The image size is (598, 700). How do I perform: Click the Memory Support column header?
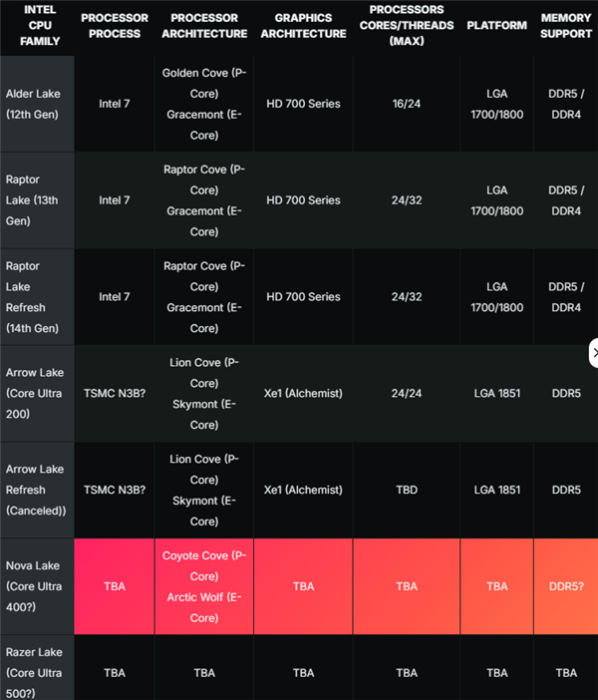565,26
